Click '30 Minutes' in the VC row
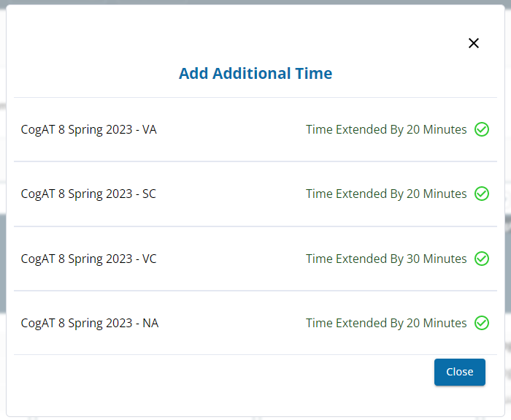 [437, 259]
